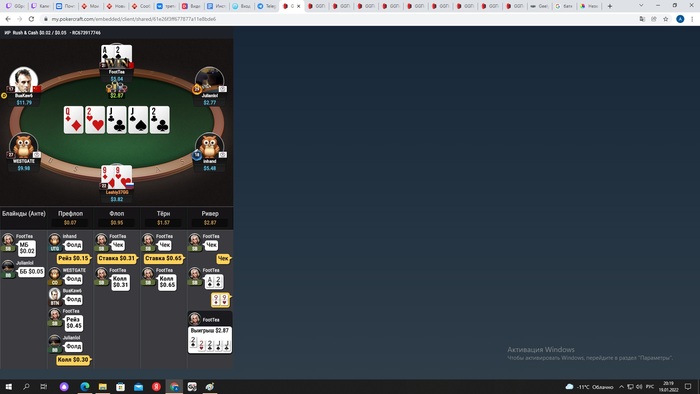Screen dimensions: 700x394
Task: Click WESTGATE owl avatar at the table
Action: 23,145
